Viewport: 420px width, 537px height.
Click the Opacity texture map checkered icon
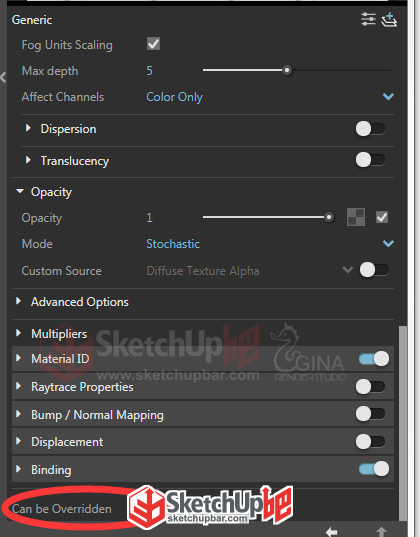356,217
